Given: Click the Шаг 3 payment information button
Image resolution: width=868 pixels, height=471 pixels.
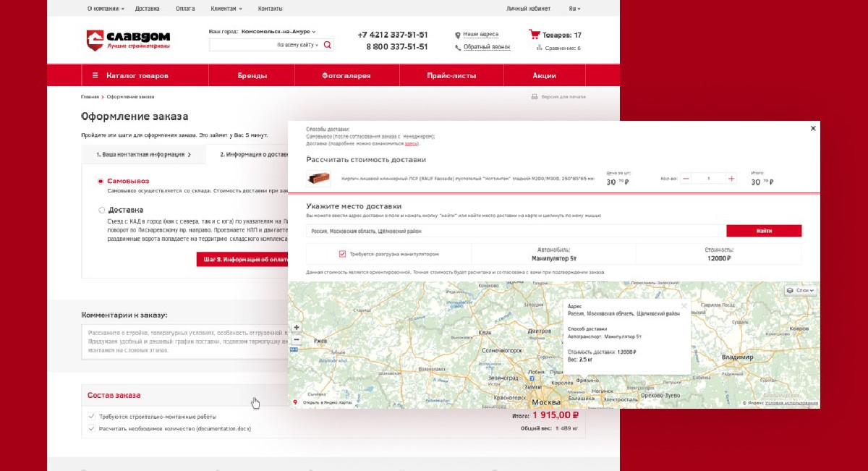Looking at the screenshot, I should pyautogui.click(x=242, y=259).
